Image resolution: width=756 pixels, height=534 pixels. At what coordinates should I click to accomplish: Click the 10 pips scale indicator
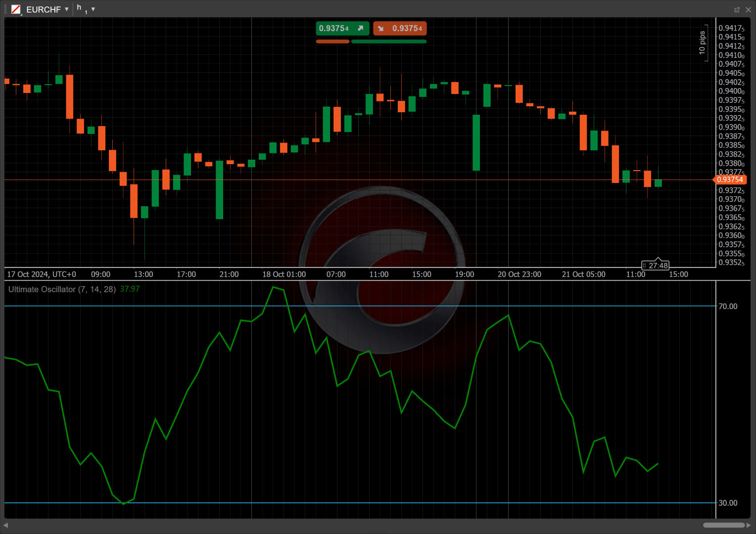pyautogui.click(x=703, y=43)
